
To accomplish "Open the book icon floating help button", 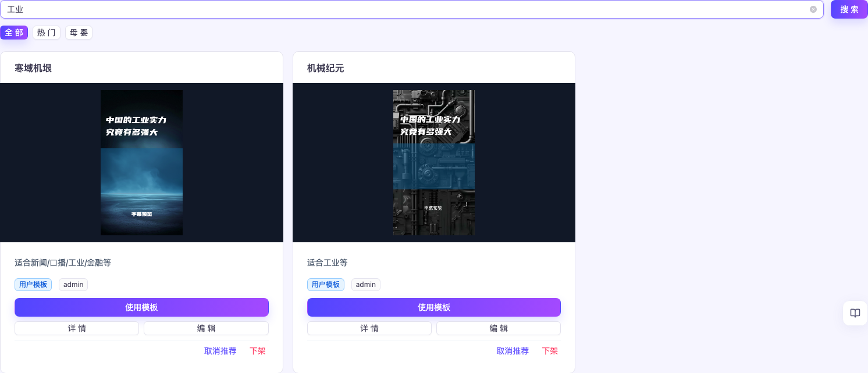I will [x=855, y=313].
